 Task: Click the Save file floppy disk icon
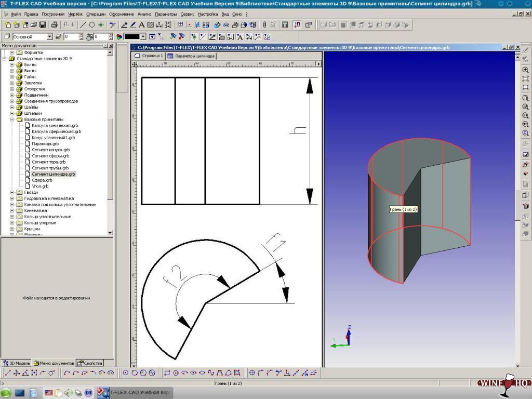click(43, 24)
